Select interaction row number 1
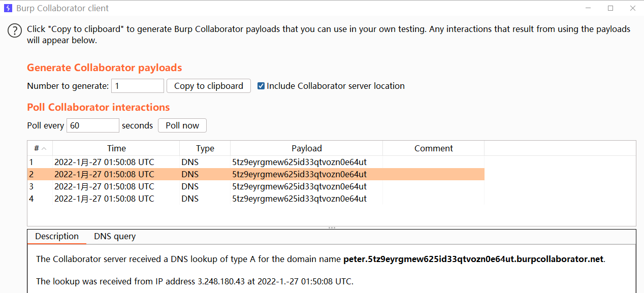644x293 pixels. pos(256,162)
